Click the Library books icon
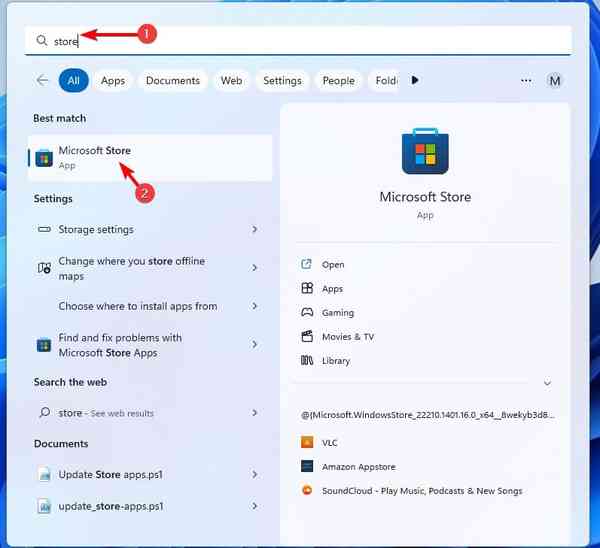This screenshot has width=600, height=548. point(307,360)
